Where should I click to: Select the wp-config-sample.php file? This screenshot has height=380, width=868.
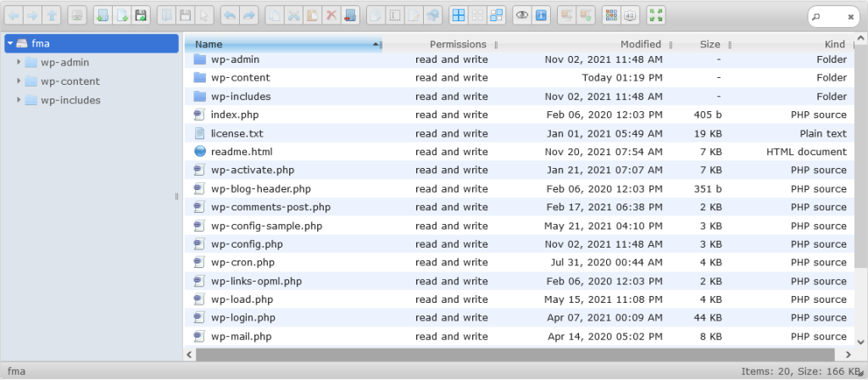click(520, 226)
